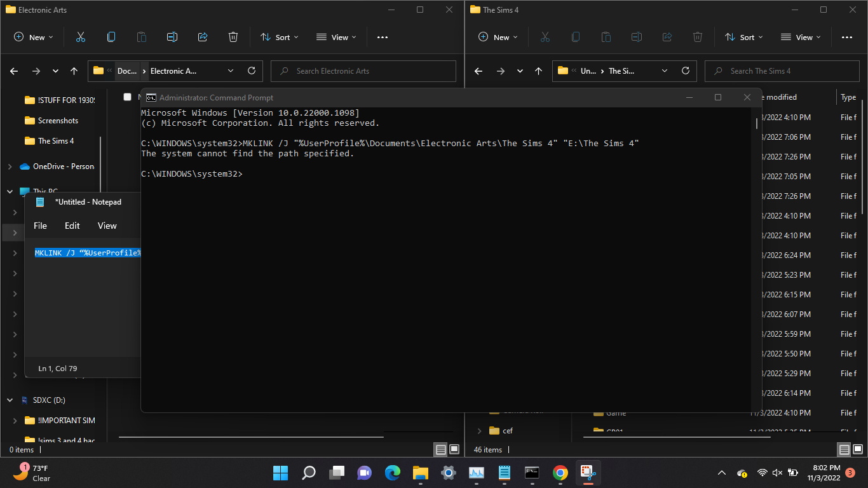Expand !IMPORTANT SIM folder node

coord(15,421)
